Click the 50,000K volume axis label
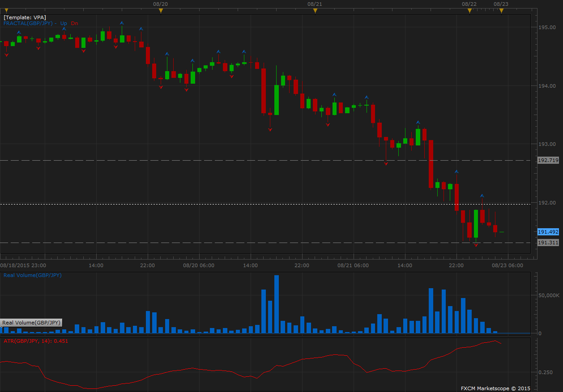 pyautogui.click(x=549, y=295)
